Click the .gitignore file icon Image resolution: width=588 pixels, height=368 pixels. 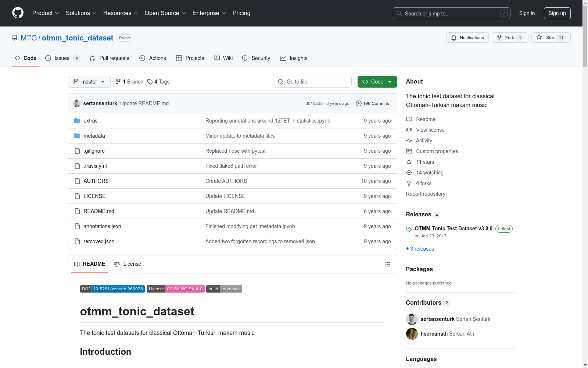[x=77, y=151]
